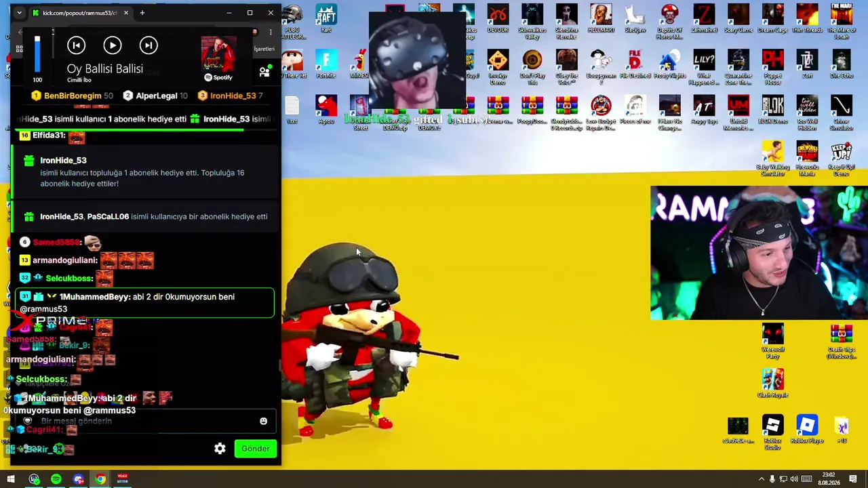868x488 pixels.
Task: Open the HELLMART desktop shortcut
Action: coord(601,18)
